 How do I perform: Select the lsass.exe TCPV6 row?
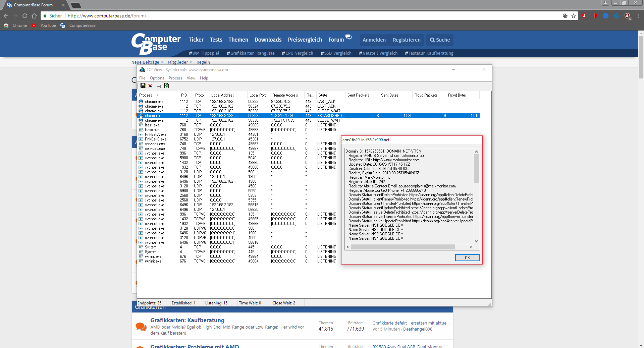[309, 130]
